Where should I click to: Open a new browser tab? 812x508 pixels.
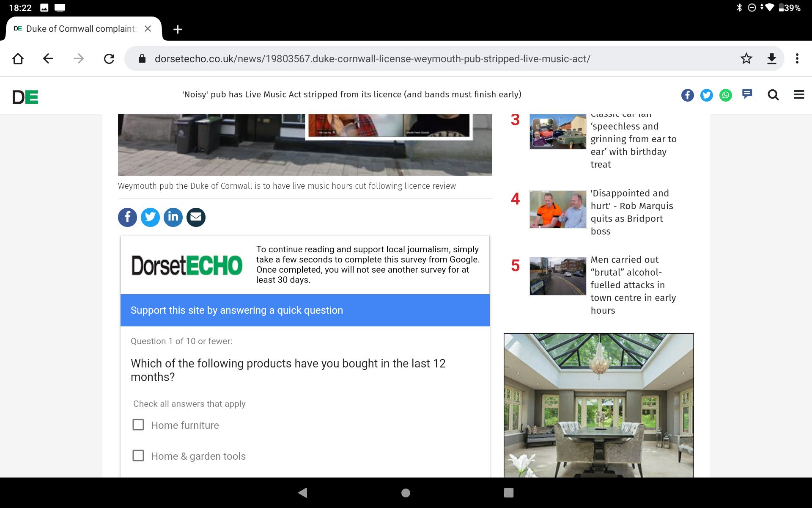pos(178,29)
